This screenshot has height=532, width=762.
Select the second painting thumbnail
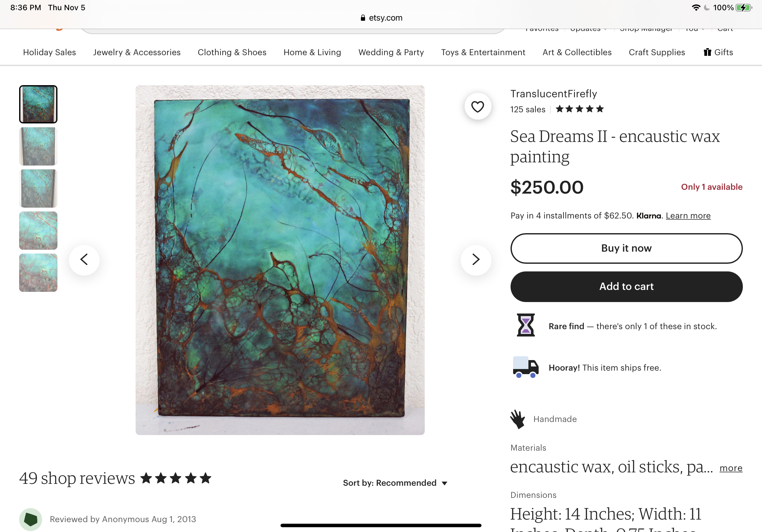click(x=38, y=146)
